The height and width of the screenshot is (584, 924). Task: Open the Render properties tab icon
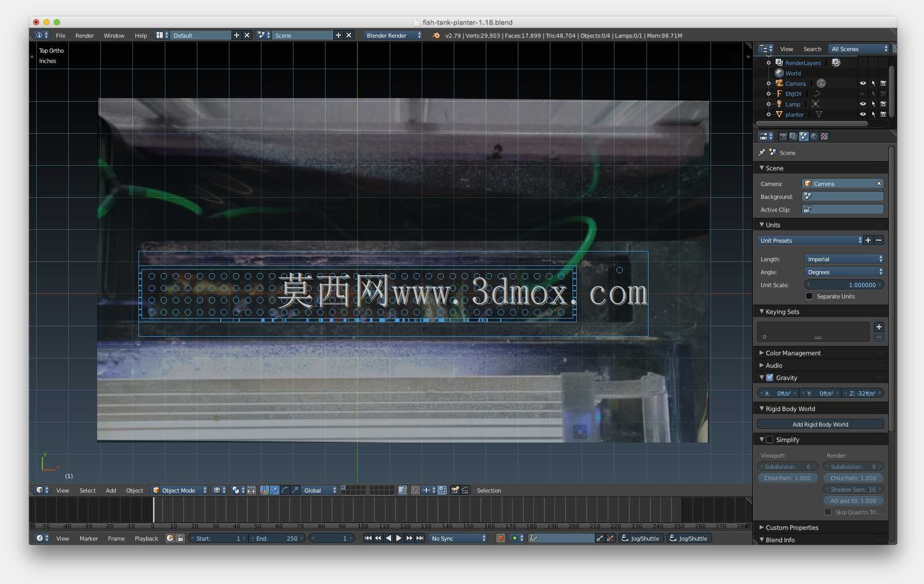783,136
